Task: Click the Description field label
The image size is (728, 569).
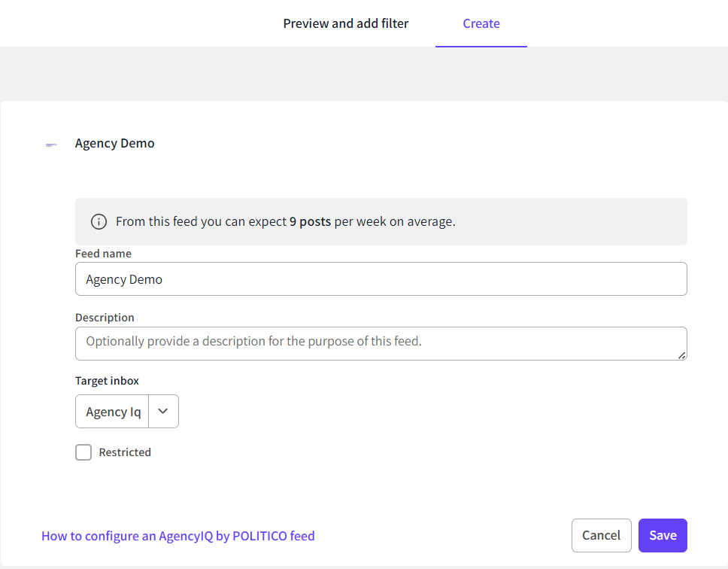Action: click(x=105, y=318)
